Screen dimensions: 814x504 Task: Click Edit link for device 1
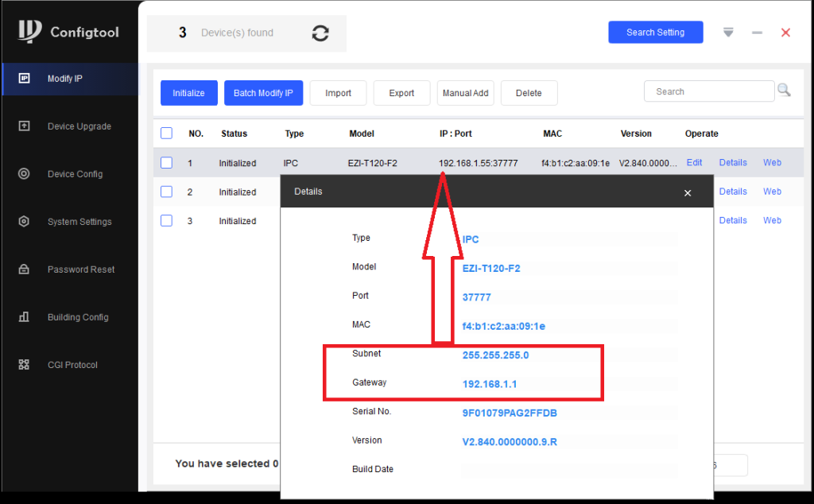(694, 162)
